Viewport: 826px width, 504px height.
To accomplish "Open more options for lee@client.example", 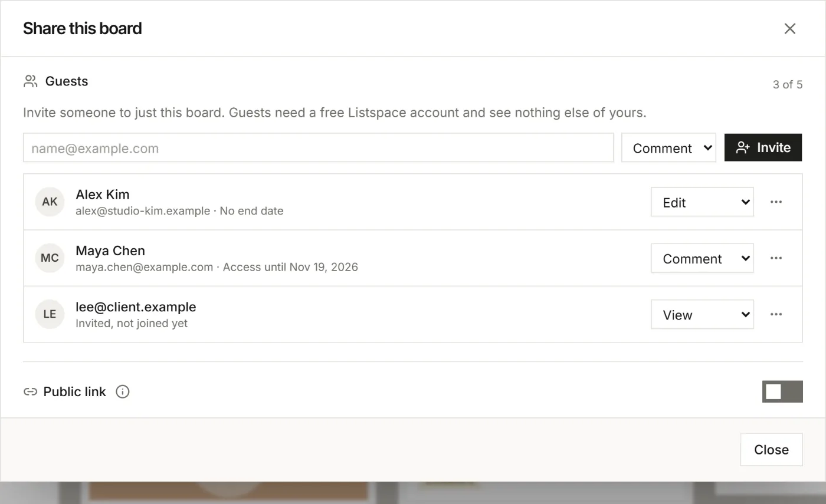I will (x=776, y=314).
